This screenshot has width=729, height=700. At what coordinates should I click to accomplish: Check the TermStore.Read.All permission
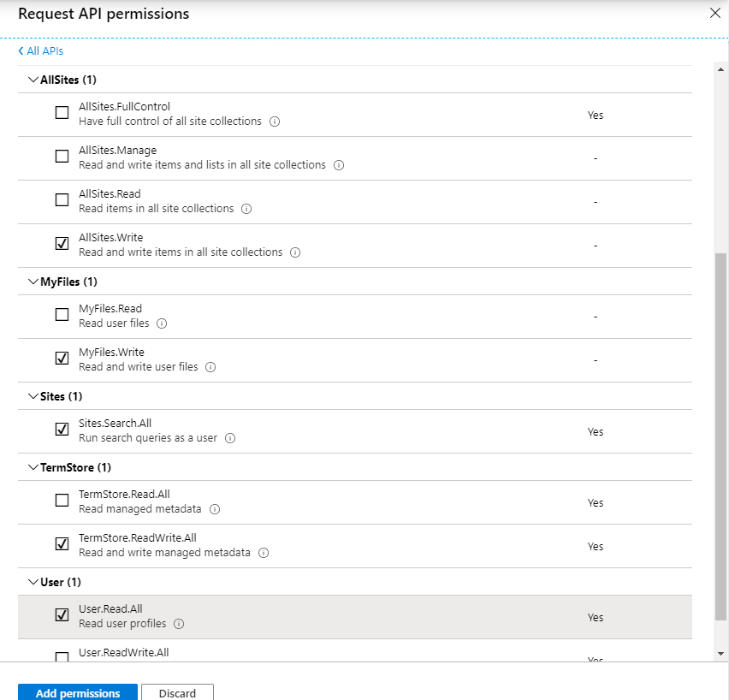click(x=62, y=501)
